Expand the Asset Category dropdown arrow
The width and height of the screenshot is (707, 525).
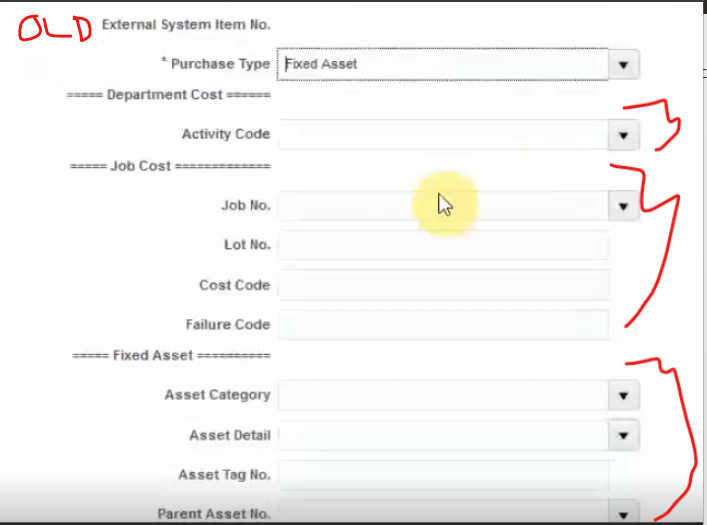pos(624,396)
